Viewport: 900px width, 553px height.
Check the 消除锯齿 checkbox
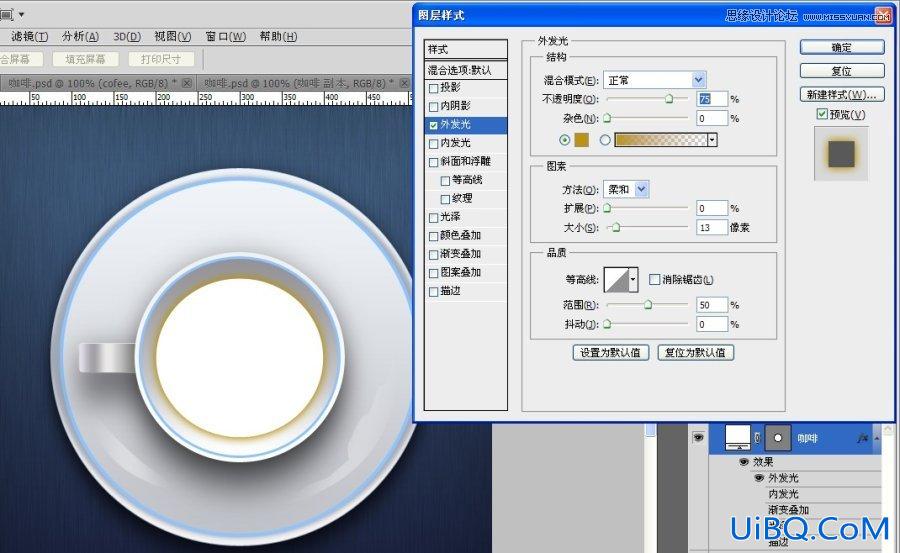(654, 280)
